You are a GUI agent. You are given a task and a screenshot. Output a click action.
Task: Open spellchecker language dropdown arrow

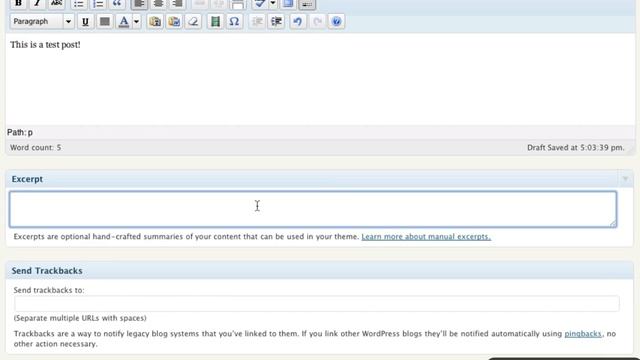(x=273, y=4)
